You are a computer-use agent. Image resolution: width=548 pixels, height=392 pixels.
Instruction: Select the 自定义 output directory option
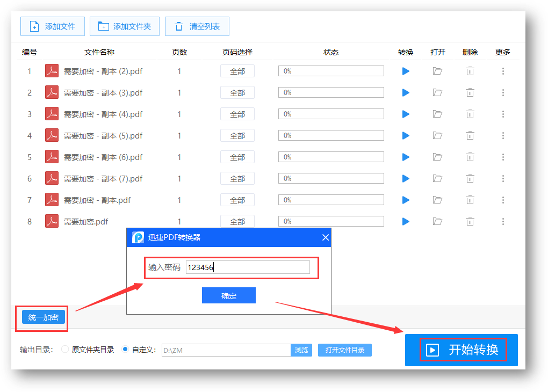point(124,350)
